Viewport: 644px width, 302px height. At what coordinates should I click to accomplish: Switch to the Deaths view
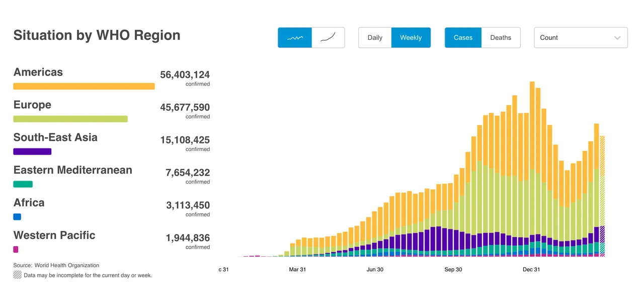point(501,38)
